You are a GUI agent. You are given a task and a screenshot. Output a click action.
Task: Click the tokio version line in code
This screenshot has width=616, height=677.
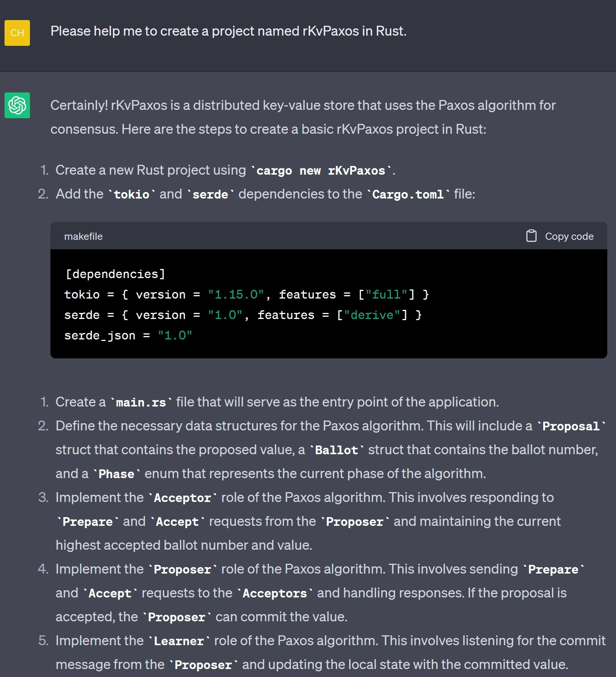246,294
